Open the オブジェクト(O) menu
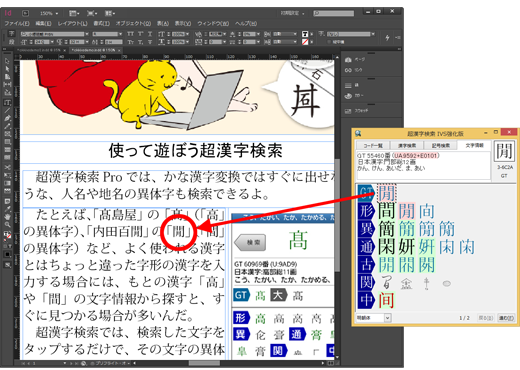 point(133,23)
